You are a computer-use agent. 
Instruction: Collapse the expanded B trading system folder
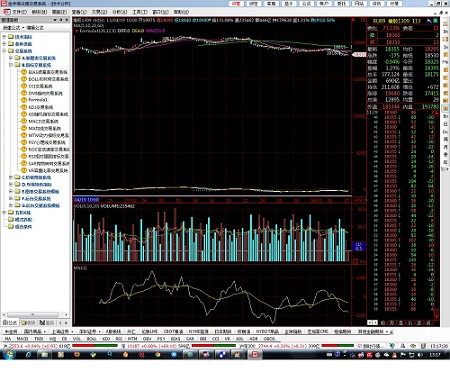tap(11, 65)
